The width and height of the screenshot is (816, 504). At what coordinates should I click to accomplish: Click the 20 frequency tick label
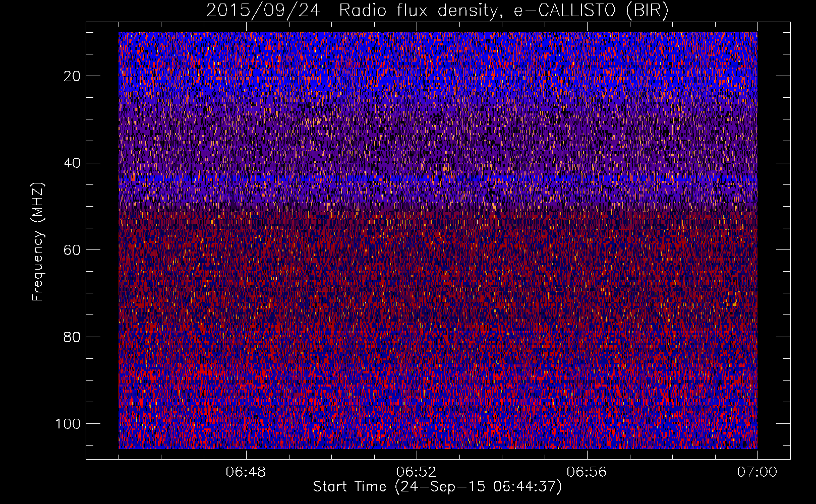73,76
